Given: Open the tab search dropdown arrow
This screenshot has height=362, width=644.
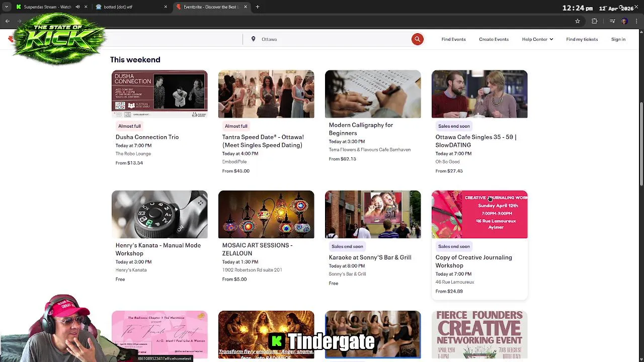Looking at the screenshot, I should (x=7, y=7).
